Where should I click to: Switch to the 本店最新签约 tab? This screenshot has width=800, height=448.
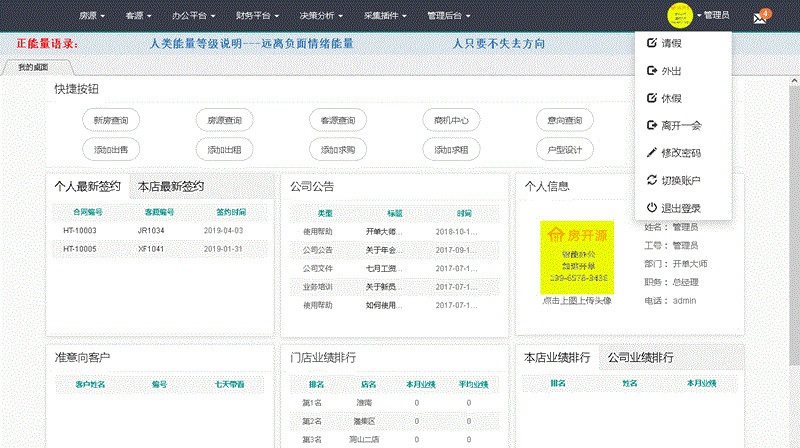(x=171, y=186)
